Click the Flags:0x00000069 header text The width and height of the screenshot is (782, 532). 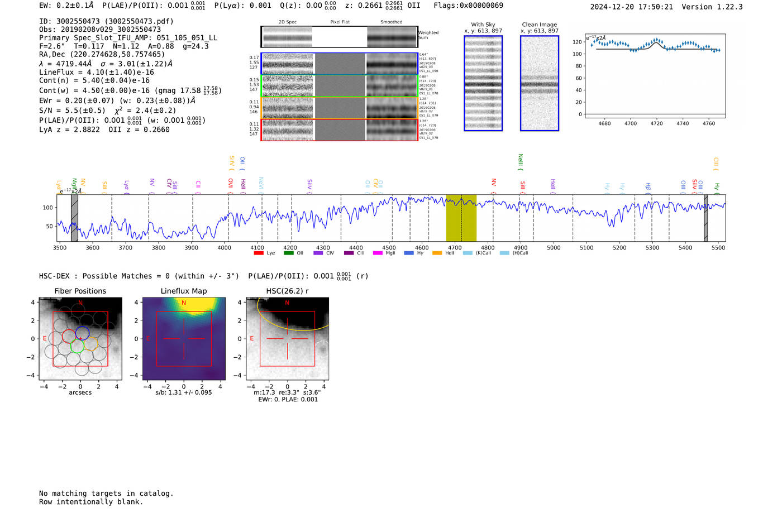click(x=469, y=6)
